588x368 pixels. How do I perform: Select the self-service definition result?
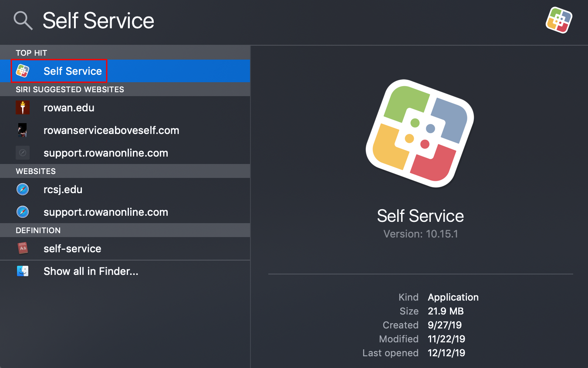click(x=72, y=248)
